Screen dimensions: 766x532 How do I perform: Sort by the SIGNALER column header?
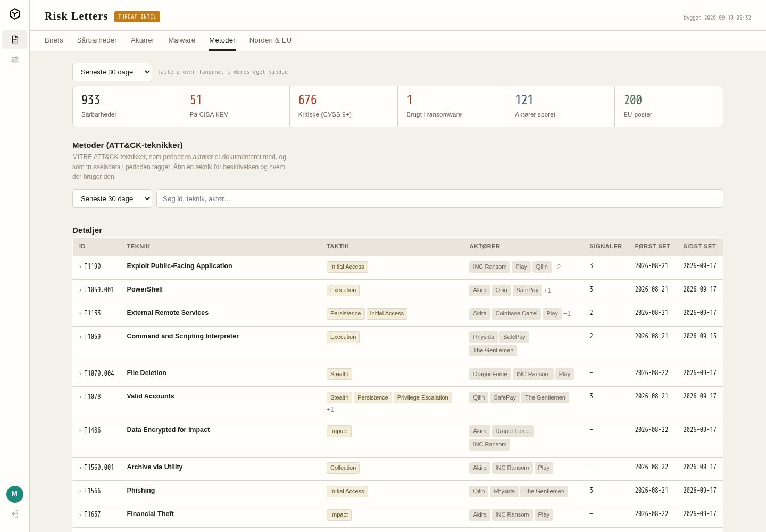(x=606, y=247)
